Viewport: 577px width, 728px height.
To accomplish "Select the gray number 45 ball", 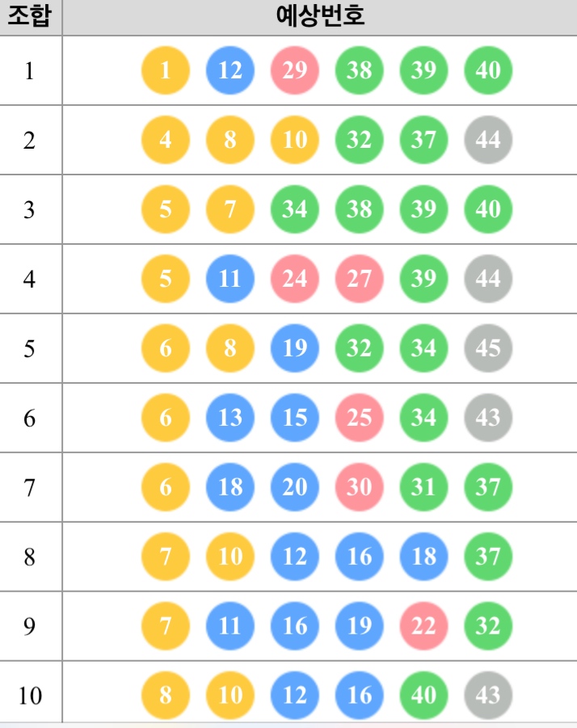I will tap(488, 348).
